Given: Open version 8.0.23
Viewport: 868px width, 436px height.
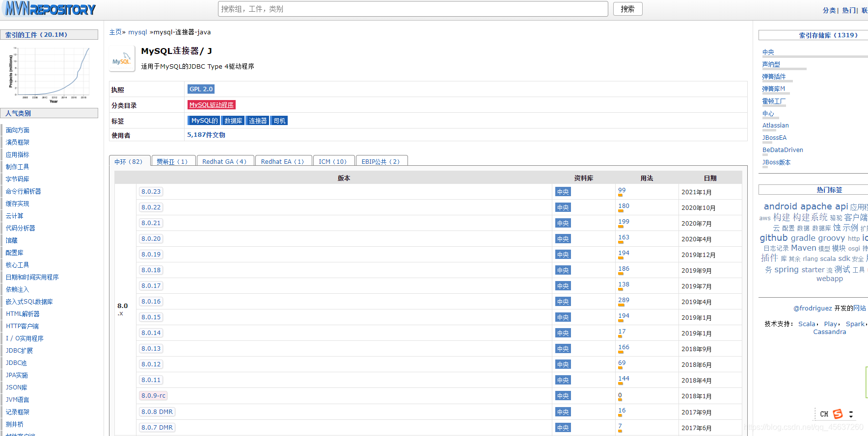Looking at the screenshot, I should click(151, 192).
